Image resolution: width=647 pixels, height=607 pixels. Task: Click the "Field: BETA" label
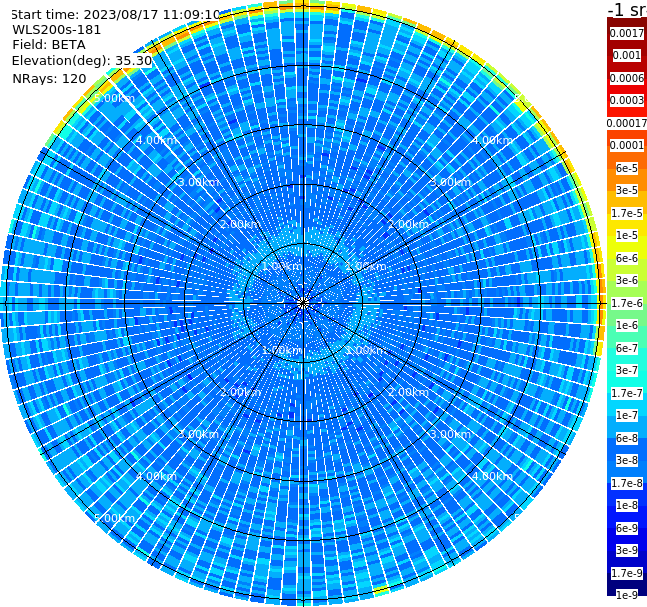[49, 45]
